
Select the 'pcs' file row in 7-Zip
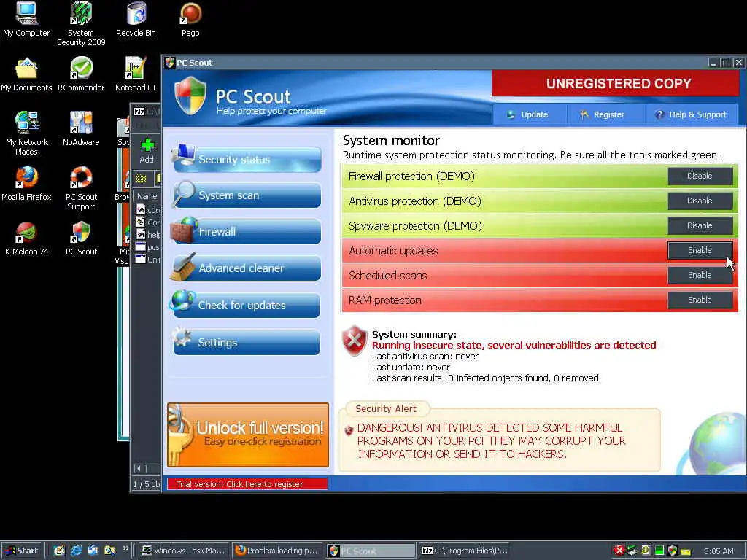pos(149,247)
